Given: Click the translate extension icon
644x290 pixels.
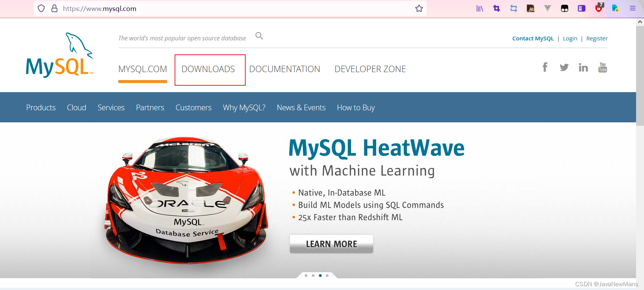Looking at the screenshot, I should coord(615,8).
